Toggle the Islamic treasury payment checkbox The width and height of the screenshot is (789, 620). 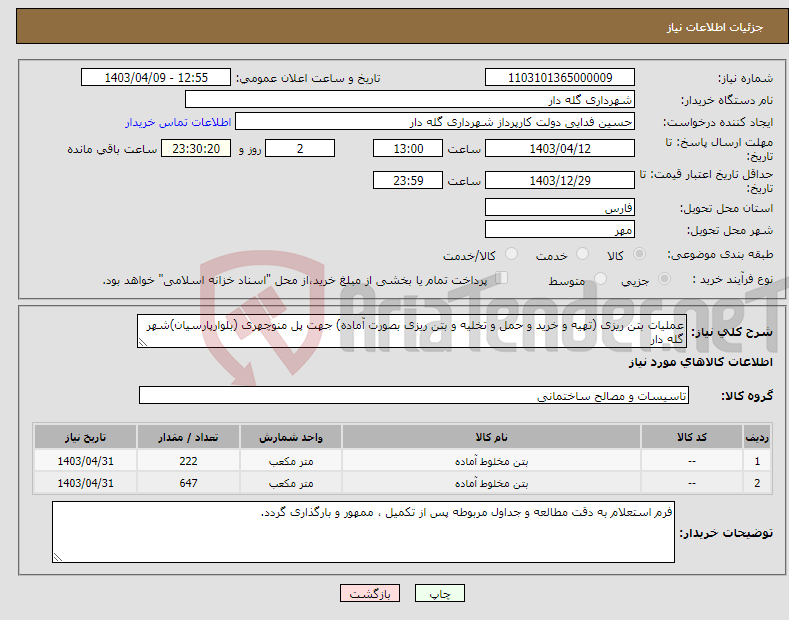coord(502,278)
